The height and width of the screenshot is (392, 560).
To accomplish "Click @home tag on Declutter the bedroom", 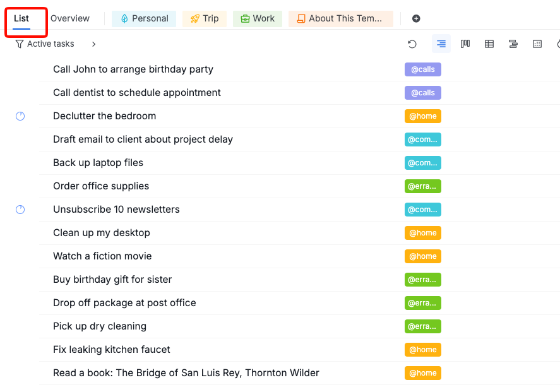I will (423, 116).
